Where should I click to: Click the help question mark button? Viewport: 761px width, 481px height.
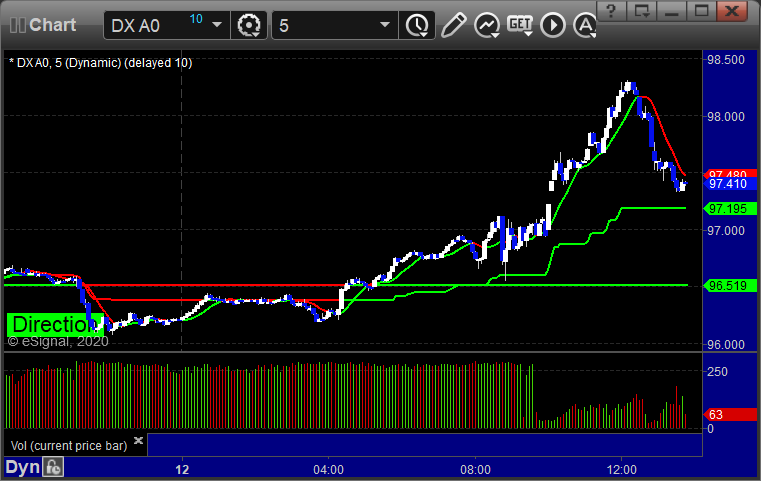(611, 11)
